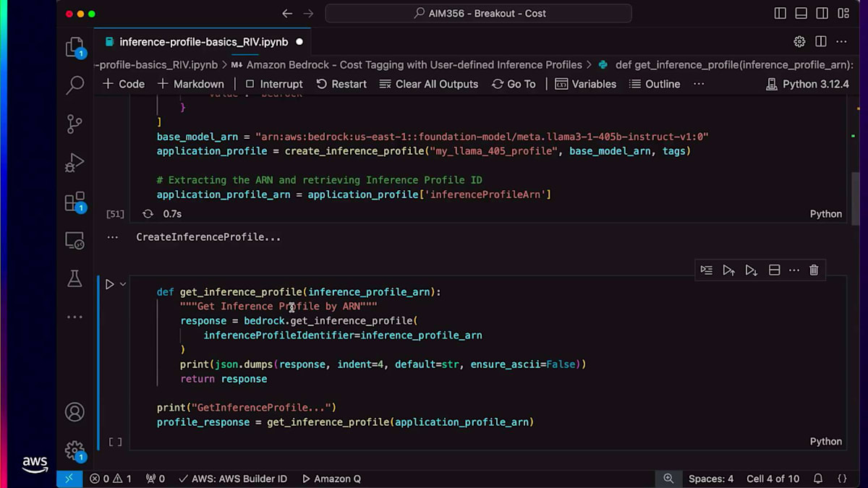868x488 pixels.
Task: Click Clear All Outputs button
Action: 428,84
